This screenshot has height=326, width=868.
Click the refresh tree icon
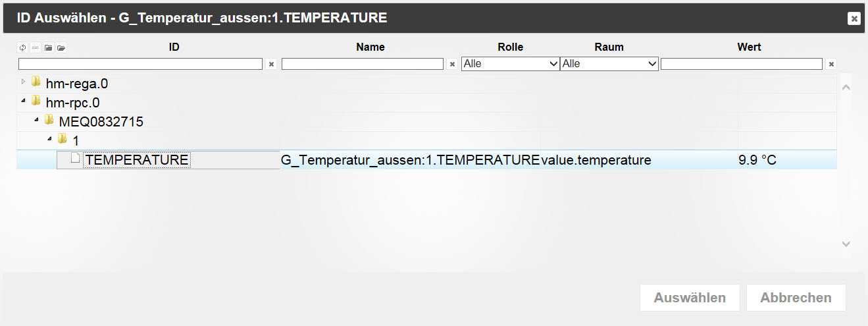pyautogui.click(x=22, y=48)
